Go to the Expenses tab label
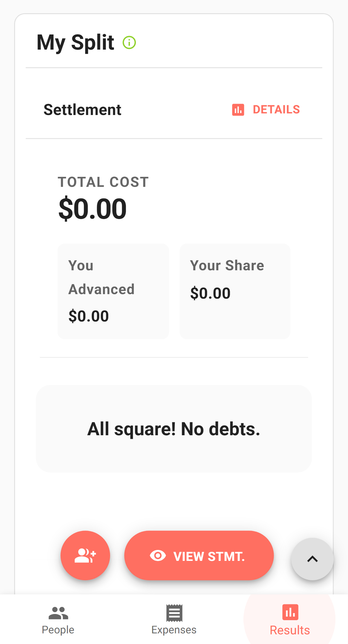Viewport: 348px width, 644px height. point(174,630)
